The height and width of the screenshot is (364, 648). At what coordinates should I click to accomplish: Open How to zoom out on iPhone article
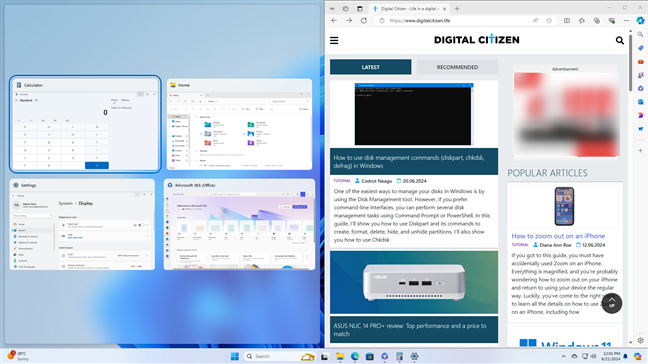(x=558, y=236)
